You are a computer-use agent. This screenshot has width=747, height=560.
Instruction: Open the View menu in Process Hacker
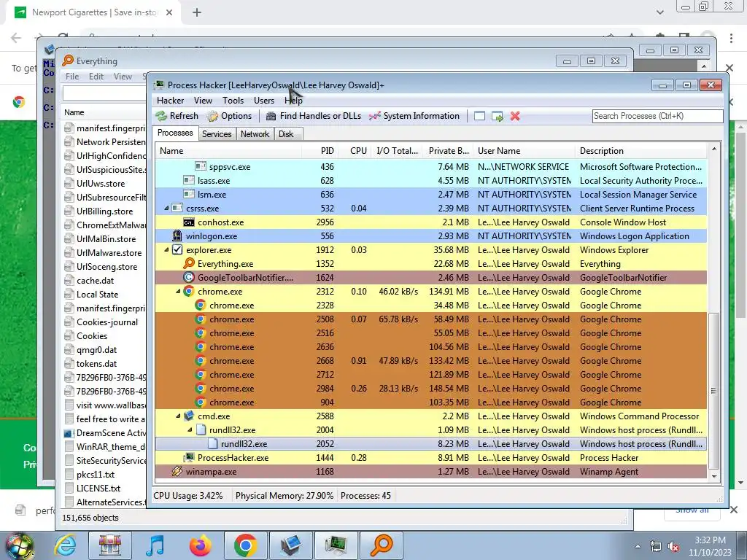203,101
